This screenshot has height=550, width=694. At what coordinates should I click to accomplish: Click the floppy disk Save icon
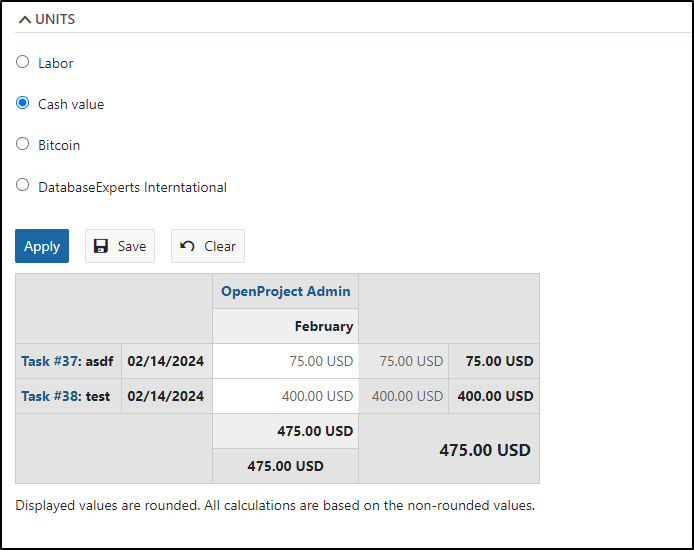101,246
